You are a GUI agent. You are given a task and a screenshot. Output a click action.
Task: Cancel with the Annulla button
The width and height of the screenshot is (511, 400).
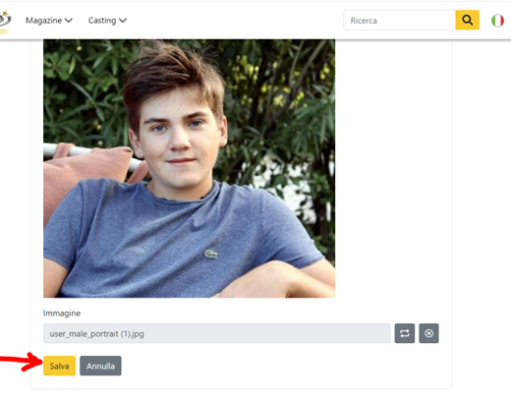(x=101, y=366)
